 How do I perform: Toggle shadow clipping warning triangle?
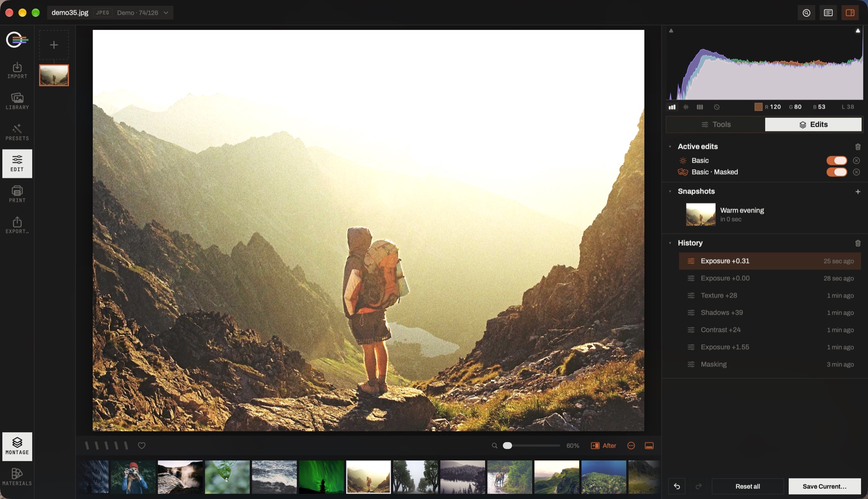pyautogui.click(x=671, y=30)
